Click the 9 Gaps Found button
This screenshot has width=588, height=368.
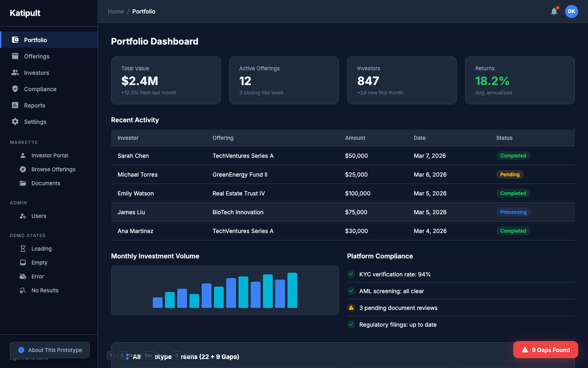pyautogui.click(x=546, y=350)
